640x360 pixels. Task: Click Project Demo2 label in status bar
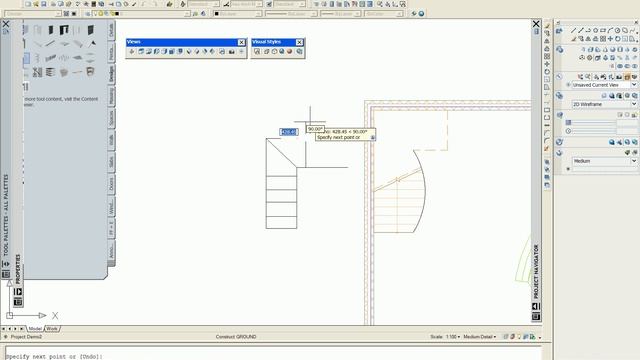26,337
